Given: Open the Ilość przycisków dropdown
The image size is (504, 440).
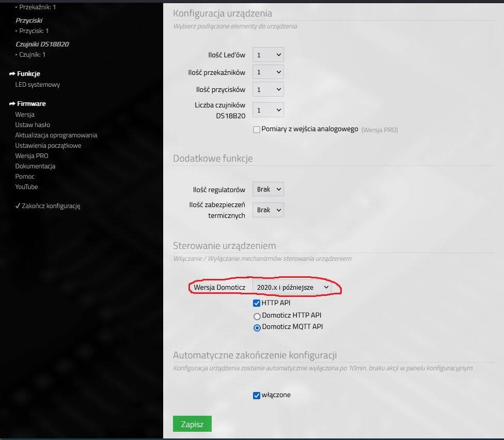Looking at the screenshot, I should click(x=268, y=89).
